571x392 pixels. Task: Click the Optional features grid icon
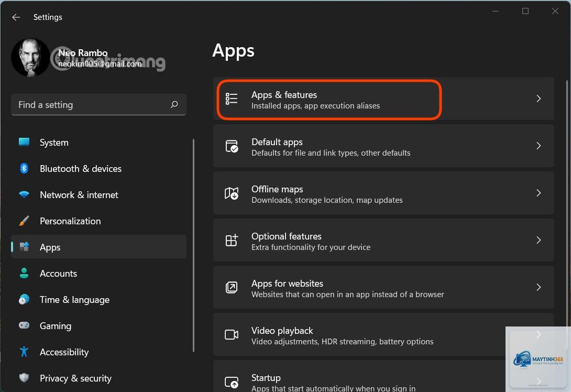(x=232, y=240)
